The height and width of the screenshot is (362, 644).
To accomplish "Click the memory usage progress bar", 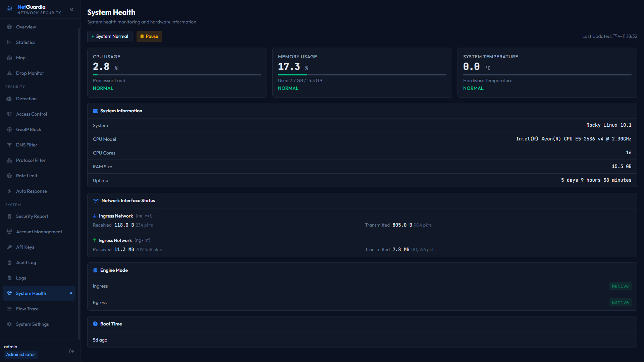I will click(362, 75).
